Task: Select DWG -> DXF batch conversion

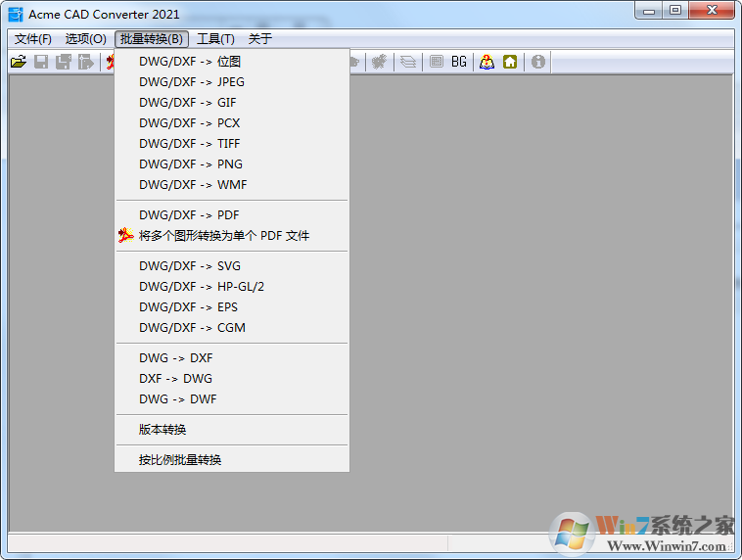Action: coord(232,358)
